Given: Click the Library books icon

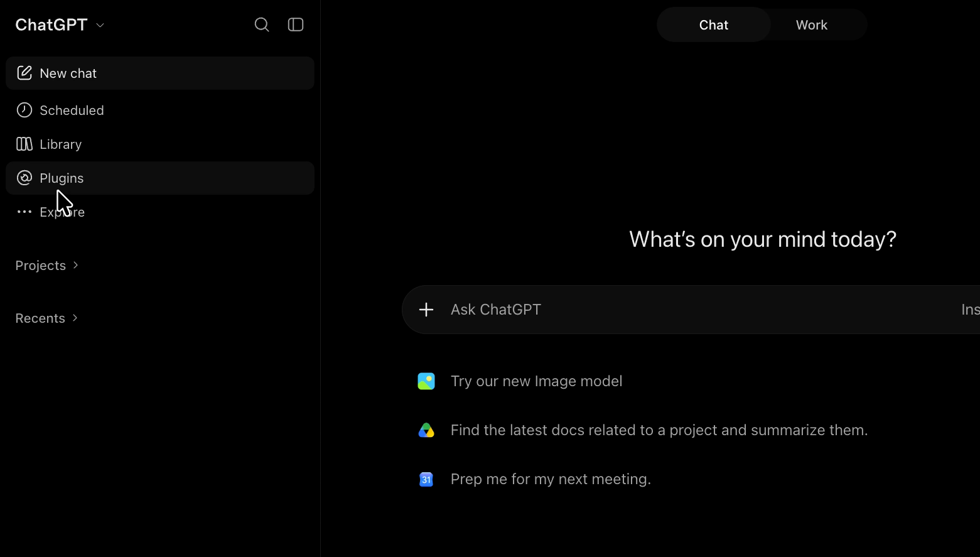Looking at the screenshot, I should click(24, 144).
